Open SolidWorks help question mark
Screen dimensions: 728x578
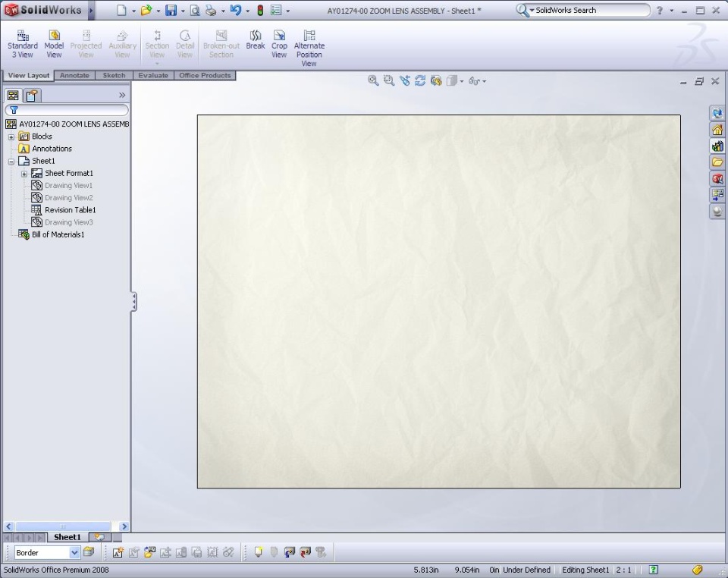tap(659, 10)
